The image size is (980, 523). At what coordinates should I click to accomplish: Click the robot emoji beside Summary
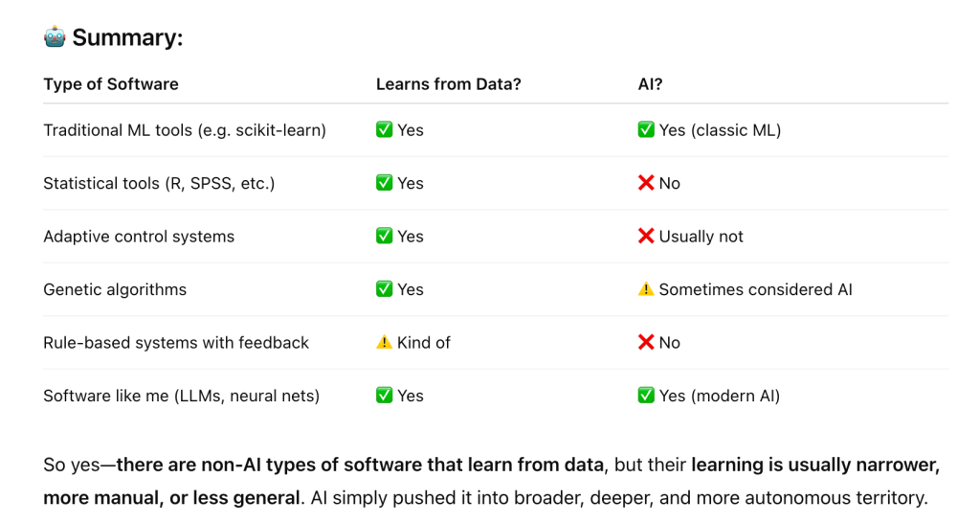coord(55,37)
